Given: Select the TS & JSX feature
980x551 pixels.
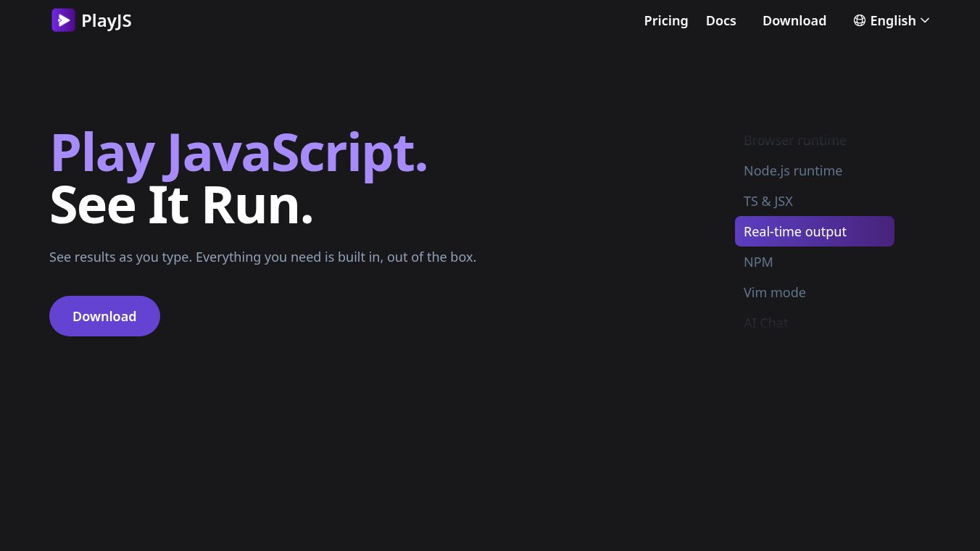Looking at the screenshot, I should [815, 201].
